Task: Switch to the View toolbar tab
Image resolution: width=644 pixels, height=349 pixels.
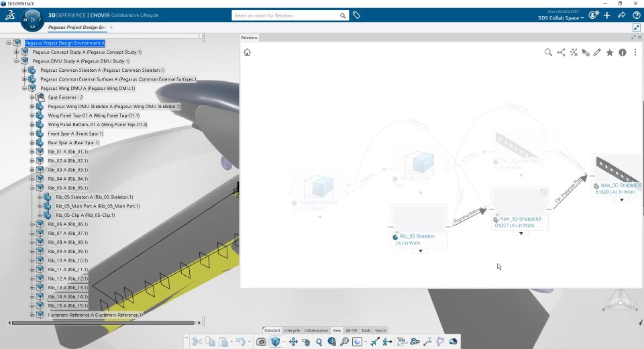Action: click(337, 330)
